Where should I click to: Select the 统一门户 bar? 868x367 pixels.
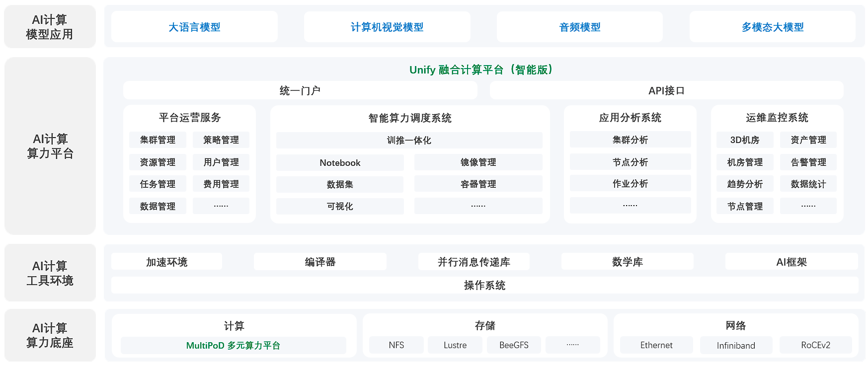tap(300, 90)
